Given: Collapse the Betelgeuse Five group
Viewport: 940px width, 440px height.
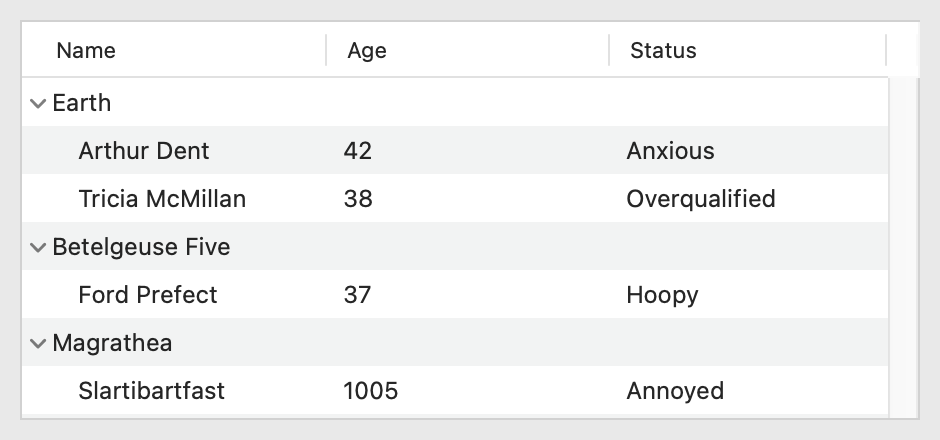Looking at the screenshot, I should pos(39,247).
